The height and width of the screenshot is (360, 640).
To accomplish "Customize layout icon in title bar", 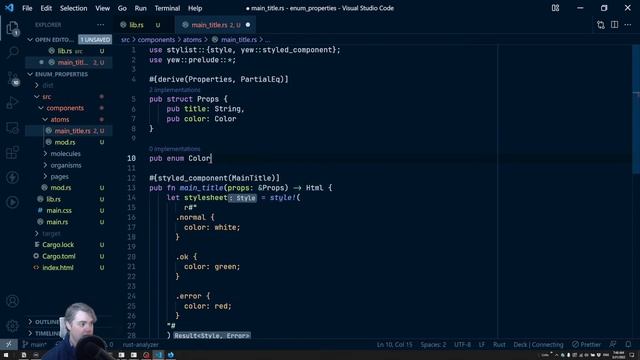I will pos(555,8).
